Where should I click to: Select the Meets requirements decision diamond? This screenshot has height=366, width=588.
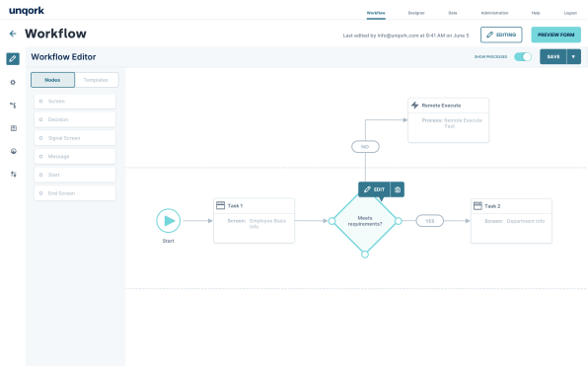(365, 221)
